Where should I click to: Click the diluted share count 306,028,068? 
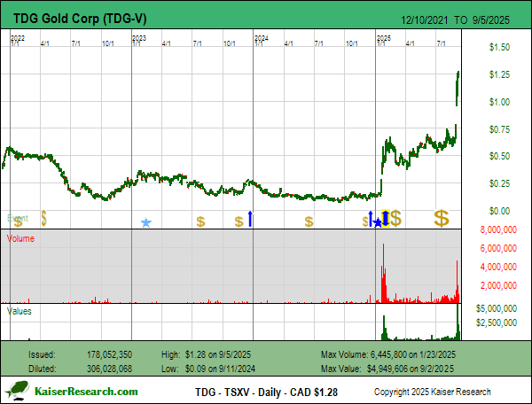tap(109, 369)
